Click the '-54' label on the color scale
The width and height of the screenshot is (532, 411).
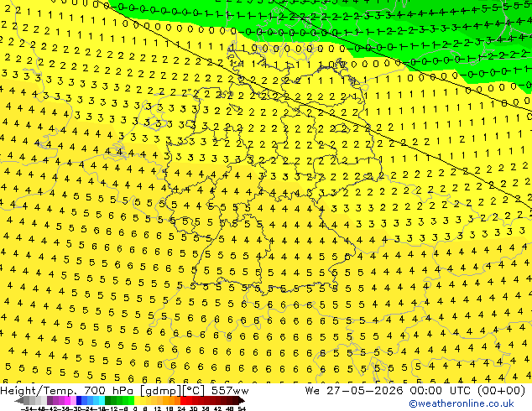coord(27,409)
